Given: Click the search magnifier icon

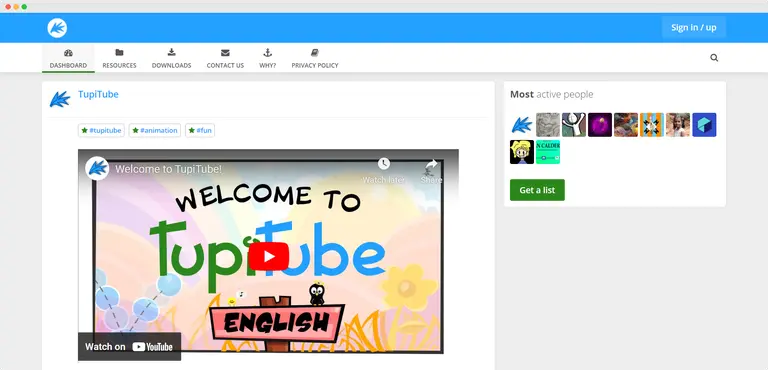Looking at the screenshot, I should pos(714,58).
